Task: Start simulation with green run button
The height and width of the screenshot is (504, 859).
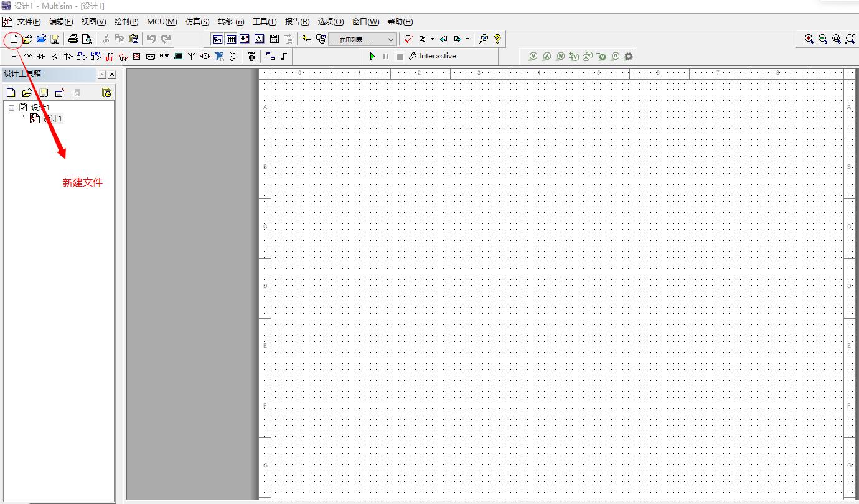Action: coord(372,57)
